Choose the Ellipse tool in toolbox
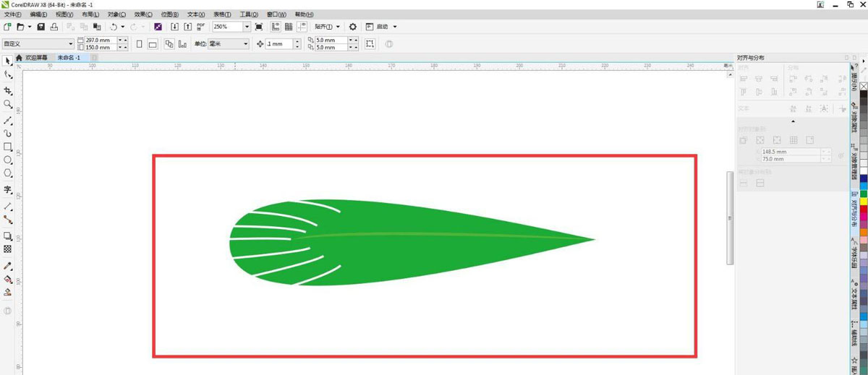868x375 pixels. pyautogui.click(x=8, y=160)
